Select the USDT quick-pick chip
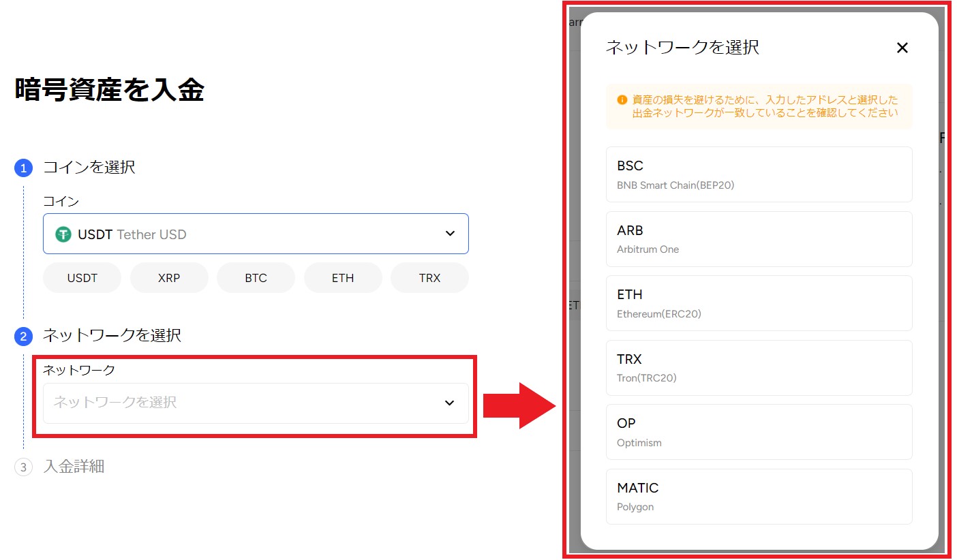 coord(82,278)
